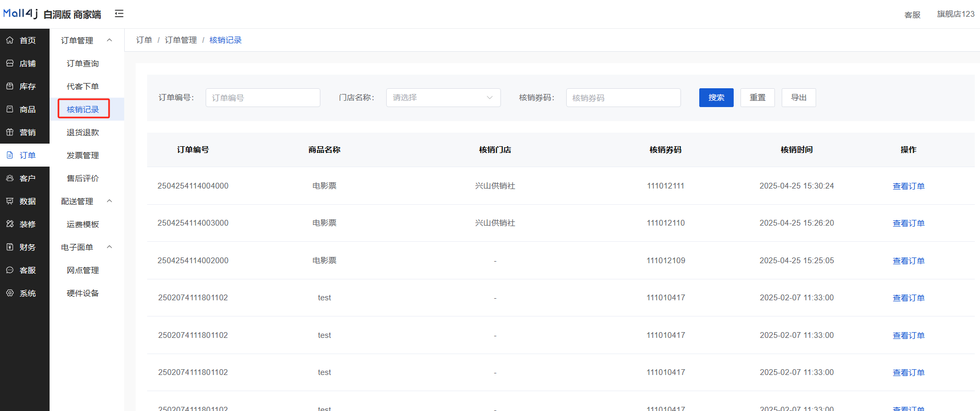Click the 核销时间 column header
The height and width of the screenshot is (411, 980).
point(796,150)
